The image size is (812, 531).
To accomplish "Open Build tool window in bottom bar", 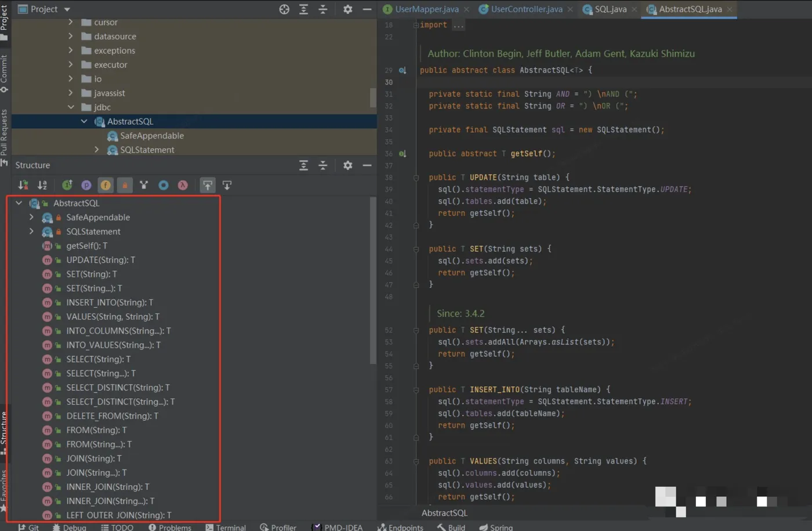I will pyautogui.click(x=451, y=527).
